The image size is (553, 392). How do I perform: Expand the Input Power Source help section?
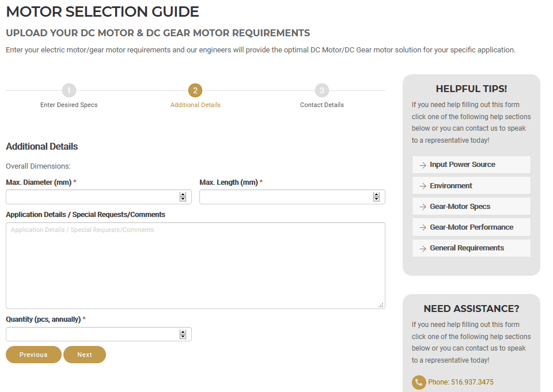point(470,165)
